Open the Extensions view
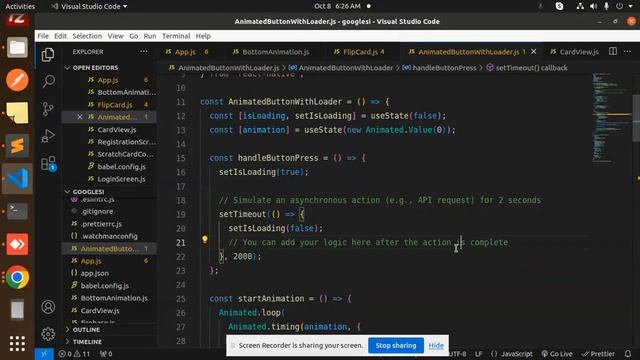 click(48, 163)
